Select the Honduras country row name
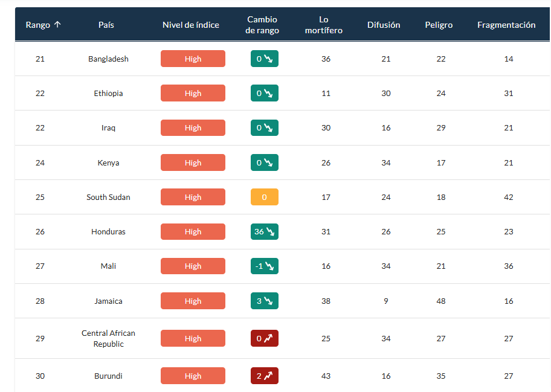Image resolution: width=551 pixels, height=392 pixels. click(x=108, y=232)
